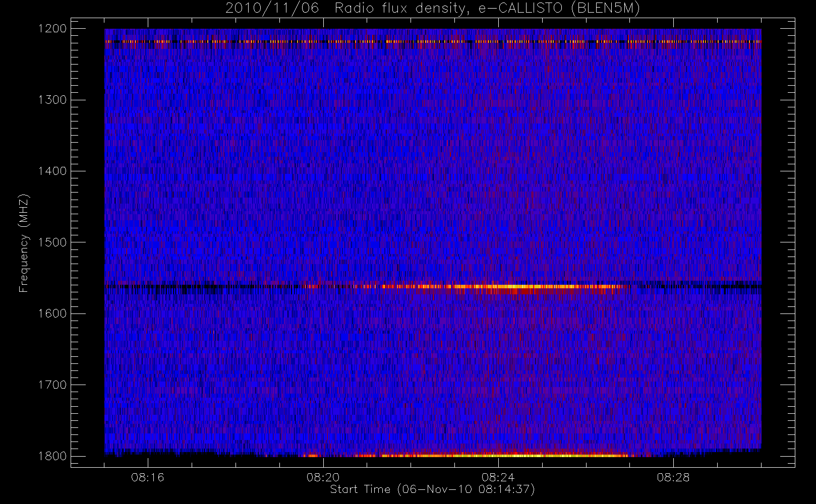Click the plot title 'Radio flux density, e-CALLISTO (BLEN5M)'
Image resolution: width=816 pixels, height=504 pixels.
(487, 9)
